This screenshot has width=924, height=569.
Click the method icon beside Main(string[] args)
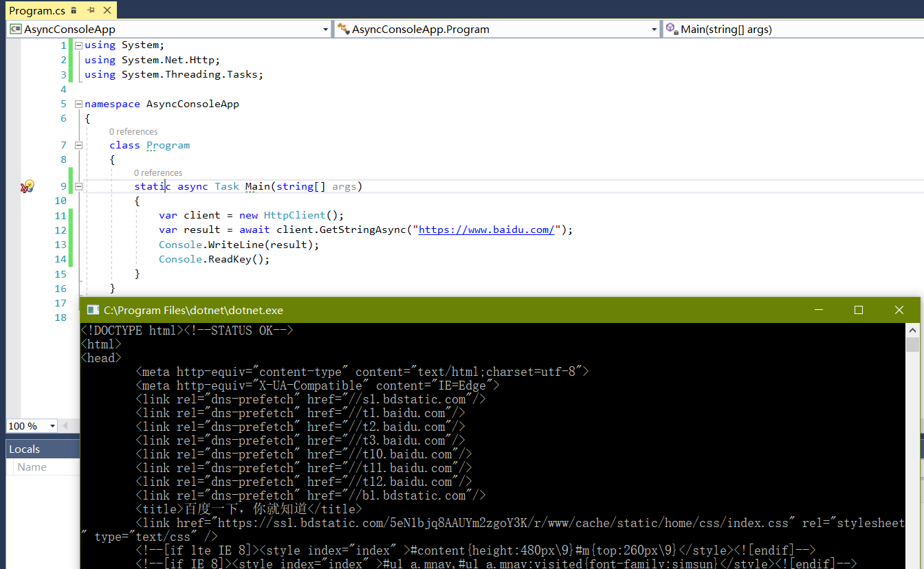[672, 29]
